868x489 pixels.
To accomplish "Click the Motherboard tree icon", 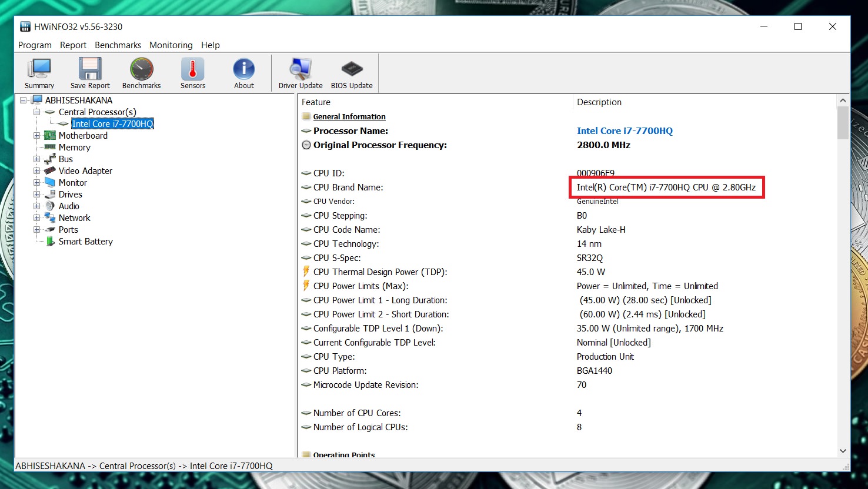I will [50, 136].
